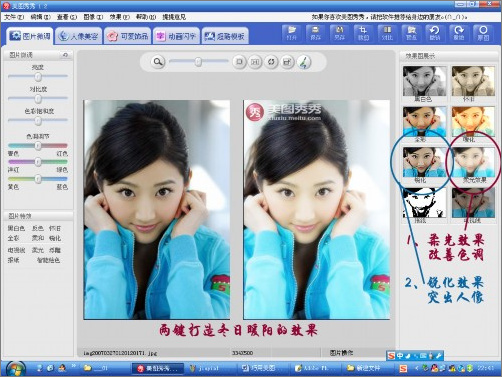This screenshot has width=502, height=377.
Task: Click the 图片操作 status bar entry
Action: coord(341,352)
